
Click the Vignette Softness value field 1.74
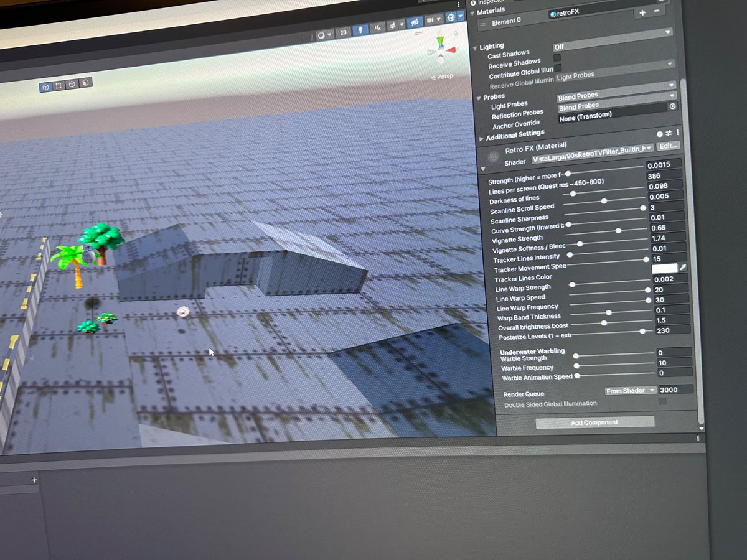coord(667,238)
